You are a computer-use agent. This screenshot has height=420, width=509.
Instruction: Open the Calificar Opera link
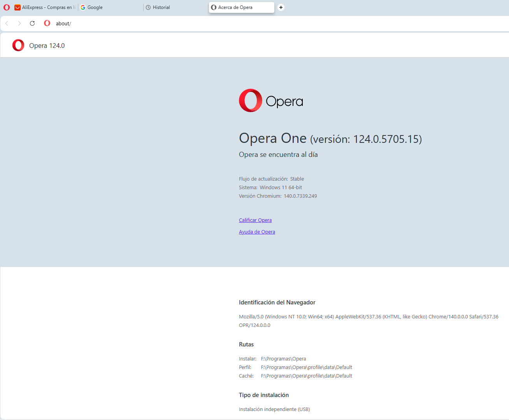[255, 220]
